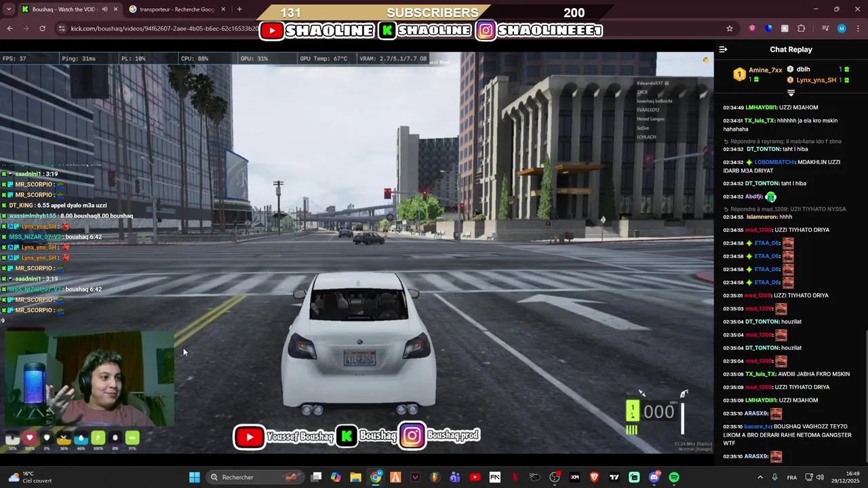
Task: Open the browser Extensions puzzle icon
Action: pyautogui.click(x=802, y=28)
